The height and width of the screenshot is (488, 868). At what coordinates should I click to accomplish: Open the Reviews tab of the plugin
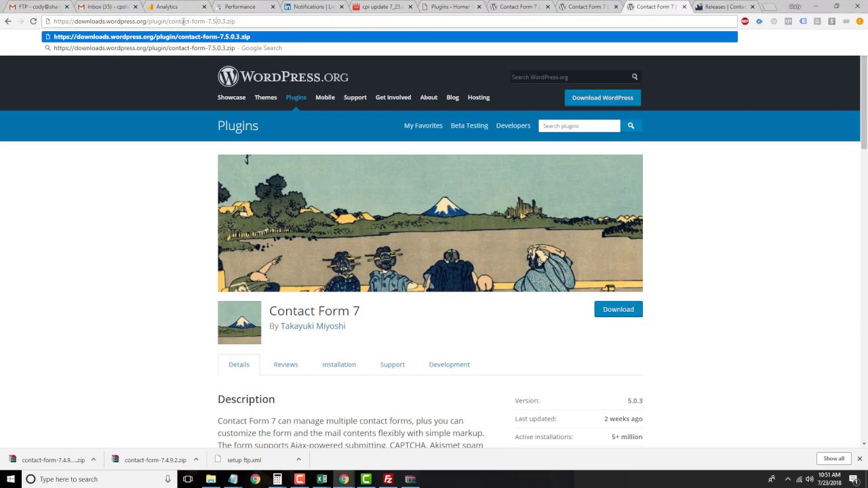(x=285, y=365)
